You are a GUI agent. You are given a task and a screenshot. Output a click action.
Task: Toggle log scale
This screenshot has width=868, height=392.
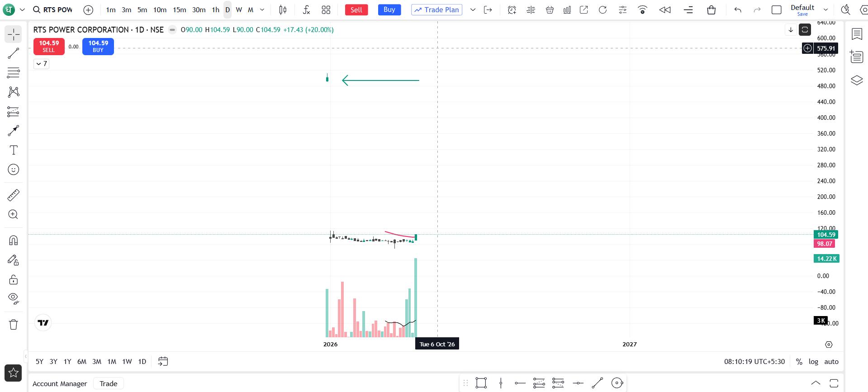click(x=813, y=362)
